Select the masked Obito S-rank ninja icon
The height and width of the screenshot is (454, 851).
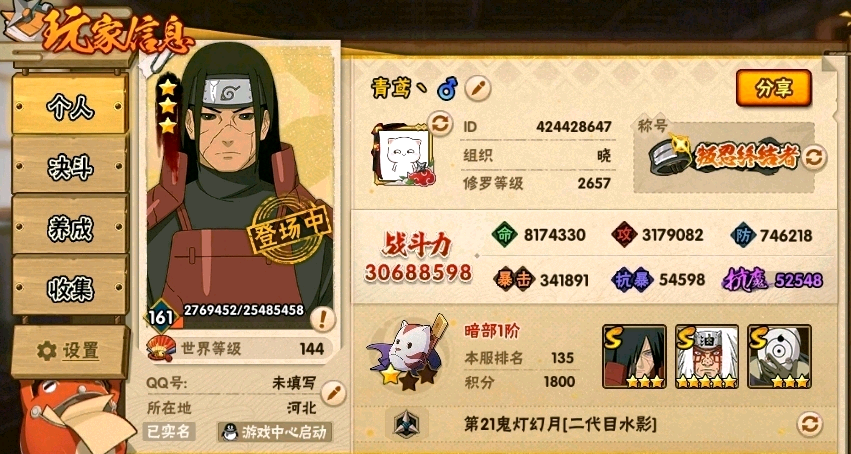tap(779, 356)
